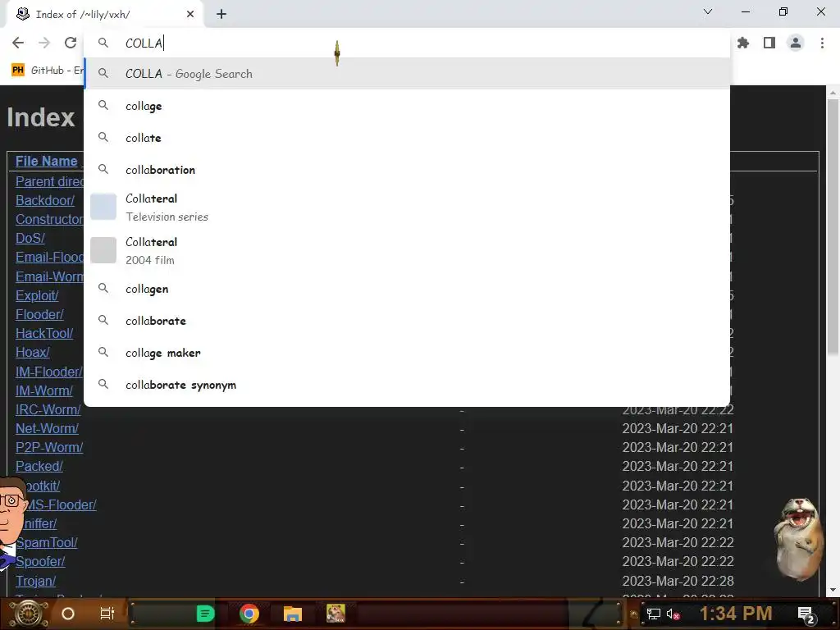The height and width of the screenshot is (630, 840).
Task: Open the Constructor folder link
Action: pyautogui.click(x=49, y=219)
